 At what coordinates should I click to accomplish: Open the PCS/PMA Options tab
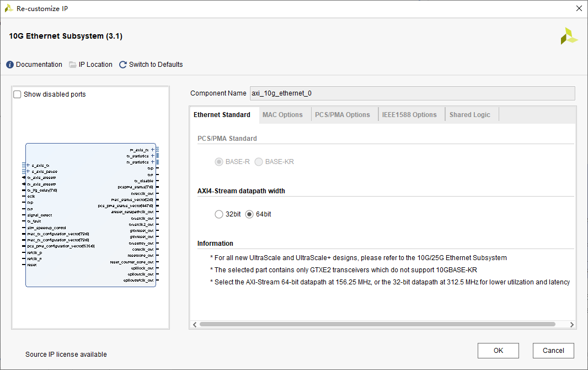[343, 115]
